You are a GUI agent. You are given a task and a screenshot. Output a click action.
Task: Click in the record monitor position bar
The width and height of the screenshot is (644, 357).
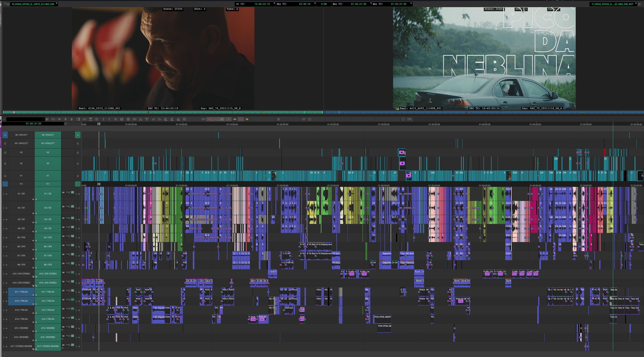[484, 112]
